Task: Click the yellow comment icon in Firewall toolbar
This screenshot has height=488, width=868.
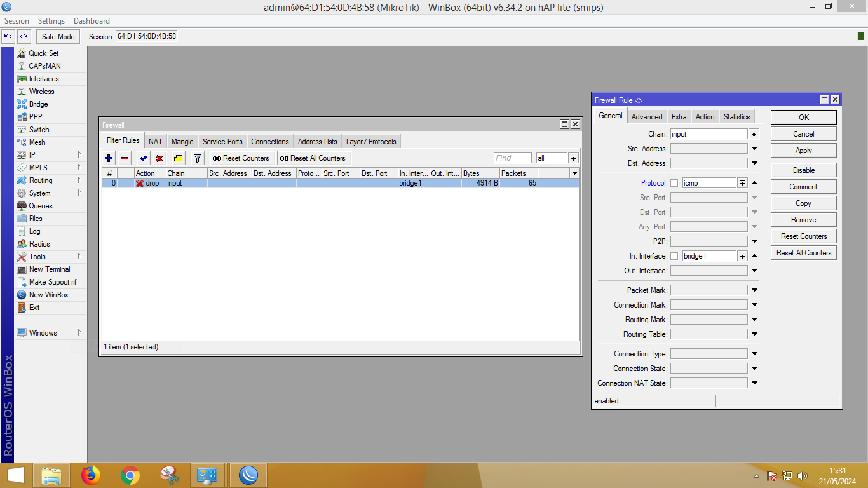Action: pyautogui.click(x=179, y=158)
